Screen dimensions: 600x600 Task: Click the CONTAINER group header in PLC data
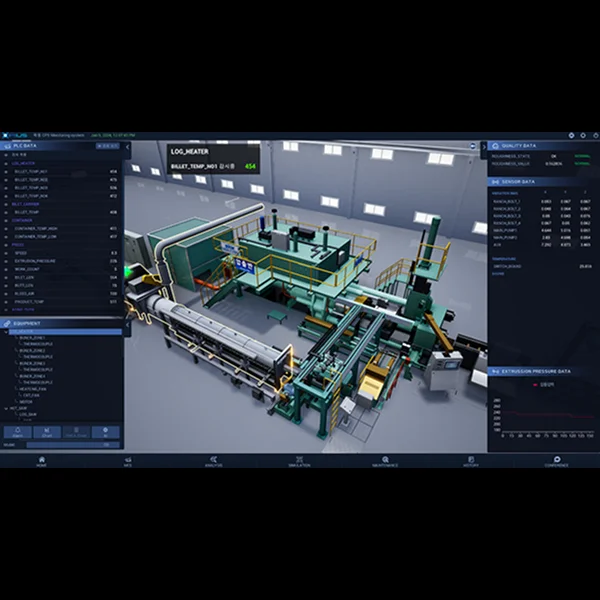pos(22,221)
